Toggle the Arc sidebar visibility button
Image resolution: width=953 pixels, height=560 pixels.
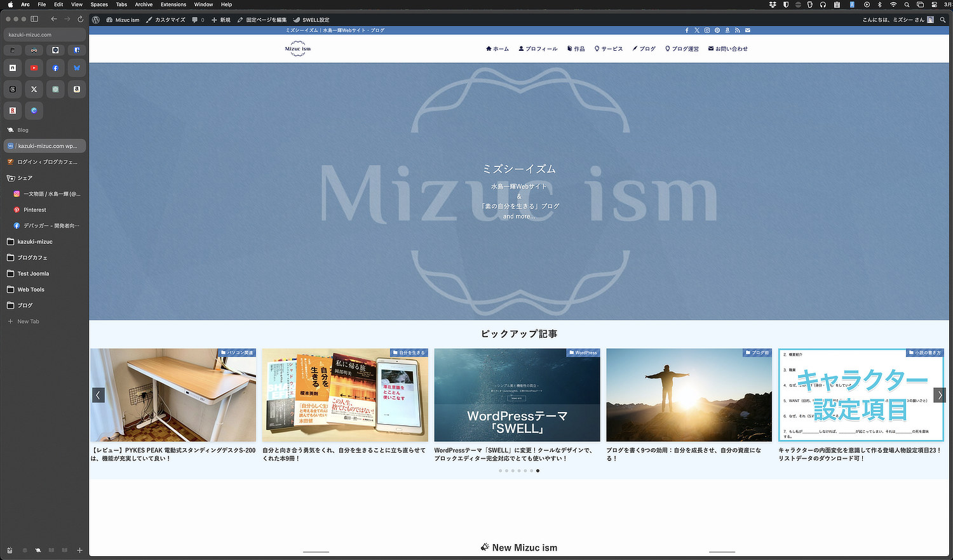pyautogui.click(x=34, y=19)
